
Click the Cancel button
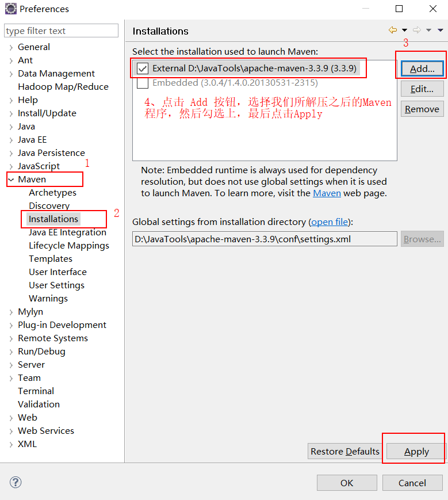tap(412, 483)
